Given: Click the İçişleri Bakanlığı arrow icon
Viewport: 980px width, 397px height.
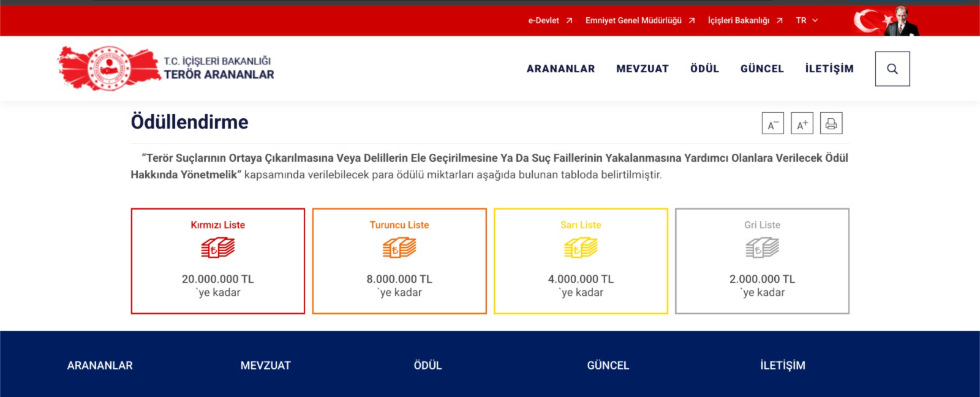Looking at the screenshot, I should click(x=779, y=21).
